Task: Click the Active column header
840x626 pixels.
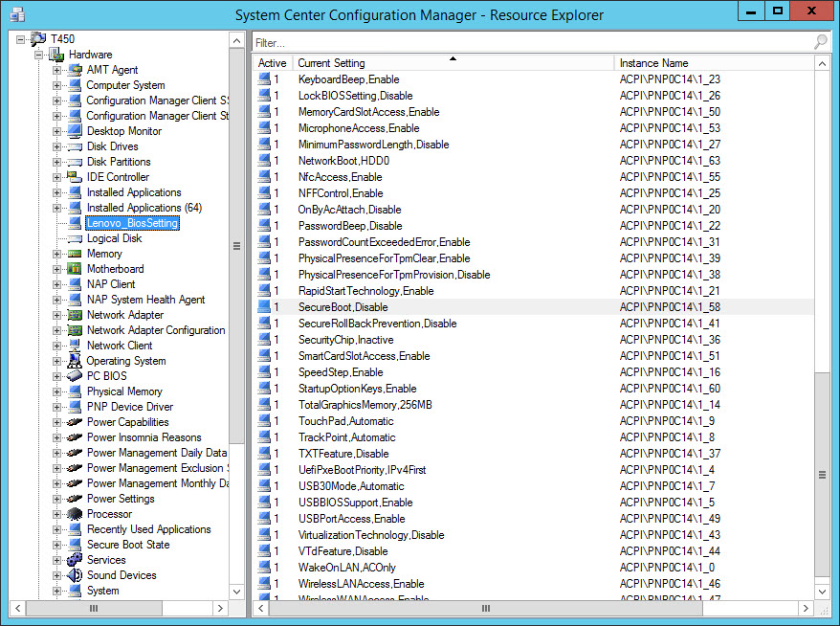Action: coord(273,63)
